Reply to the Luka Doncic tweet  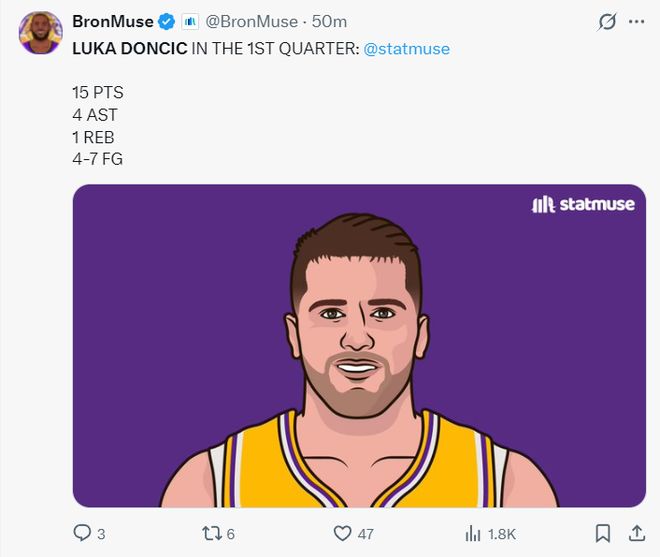pyautogui.click(x=82, y=533)
